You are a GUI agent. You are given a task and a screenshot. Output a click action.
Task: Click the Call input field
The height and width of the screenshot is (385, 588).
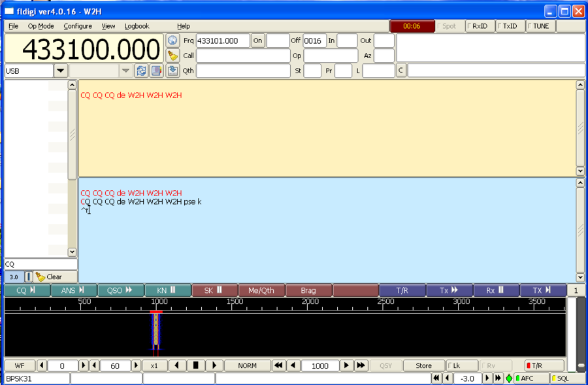pyautogui.click(x=242, y=56)
